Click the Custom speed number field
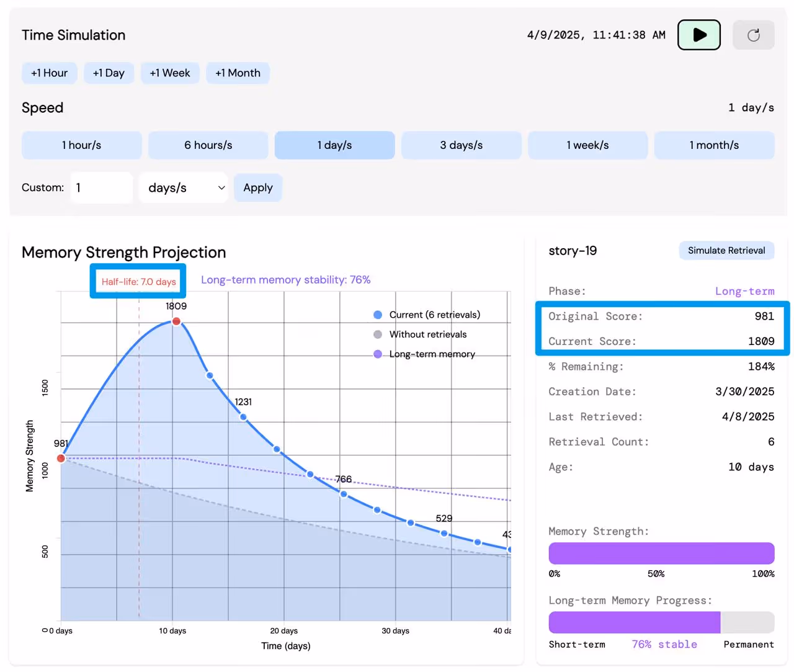Screen dimensions: 794x672 101,188
